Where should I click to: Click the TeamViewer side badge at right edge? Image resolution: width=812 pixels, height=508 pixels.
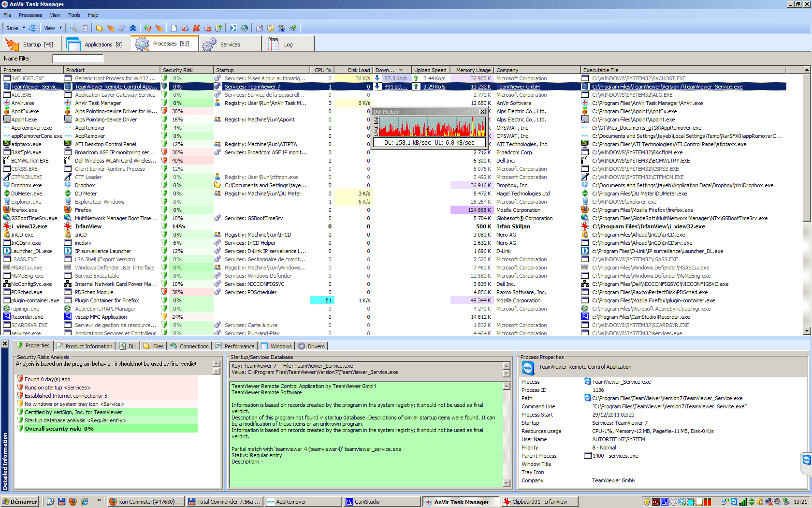[807, 460]
